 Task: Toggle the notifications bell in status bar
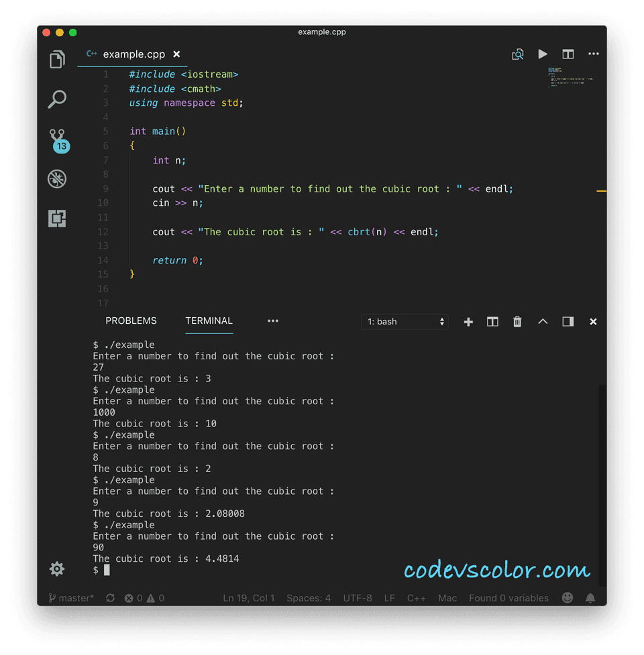point(590,597)
